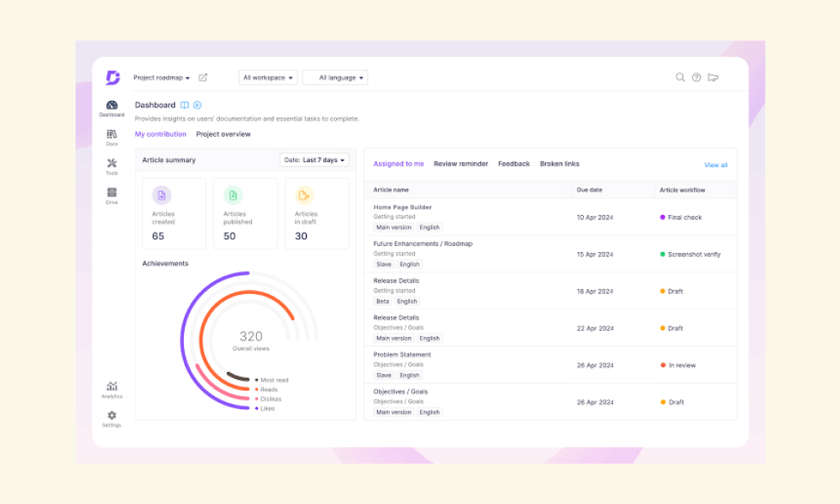The image size is (840, 504).
Task: Select the Feedback tab
Action: point(514,164)
